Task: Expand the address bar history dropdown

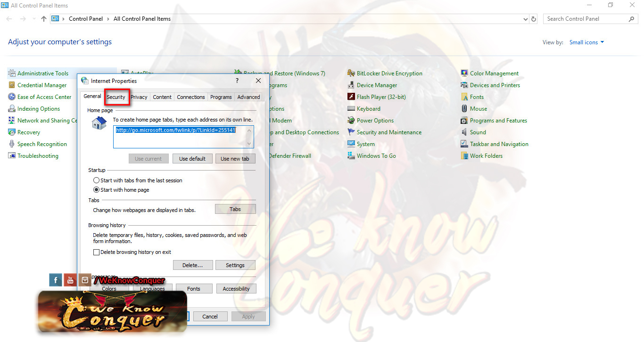Action: (526, 19)
